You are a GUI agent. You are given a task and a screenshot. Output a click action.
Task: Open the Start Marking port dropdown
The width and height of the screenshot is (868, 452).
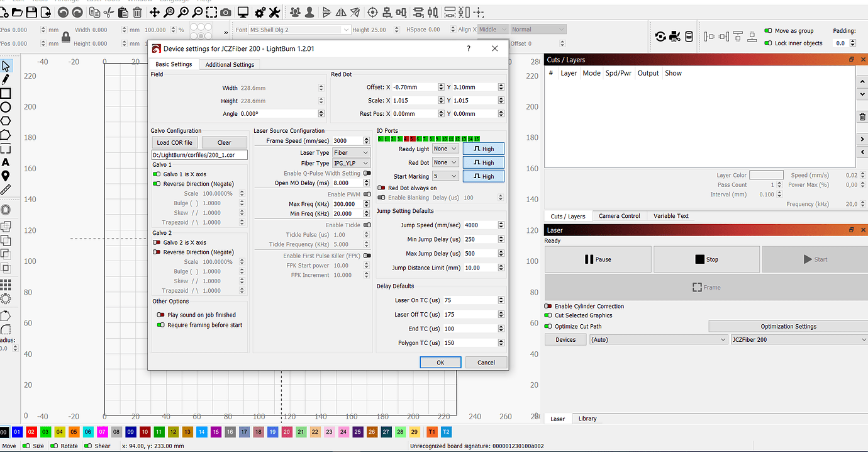click(x=445, y=176)
